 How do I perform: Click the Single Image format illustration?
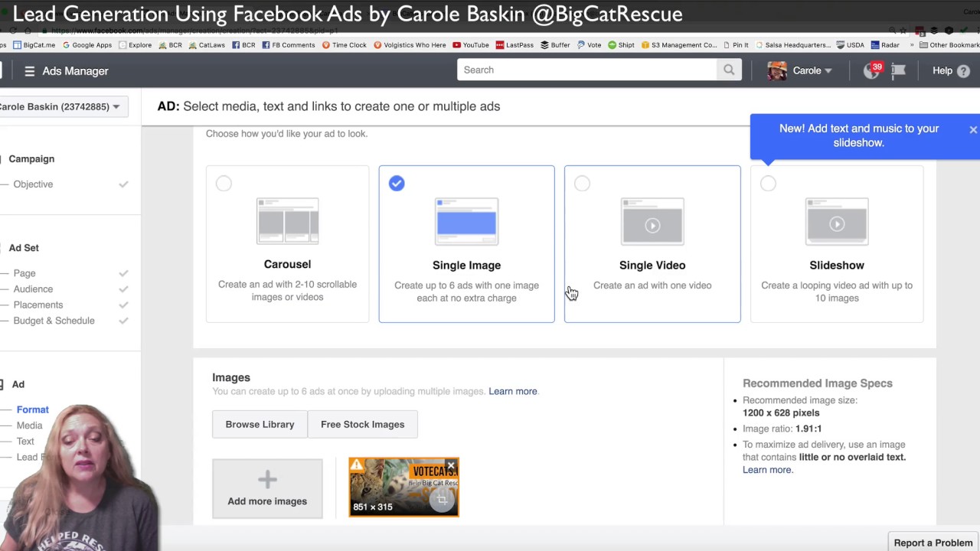tap(466, 221)
